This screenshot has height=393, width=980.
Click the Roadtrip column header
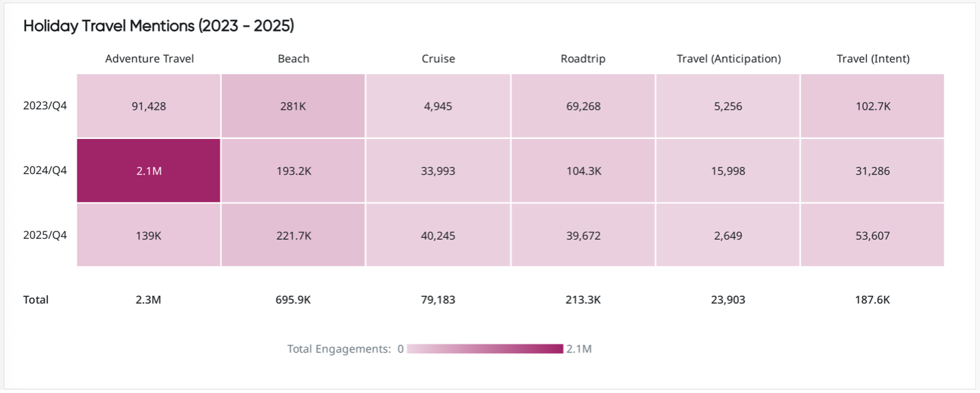click(x=583, y=59)
